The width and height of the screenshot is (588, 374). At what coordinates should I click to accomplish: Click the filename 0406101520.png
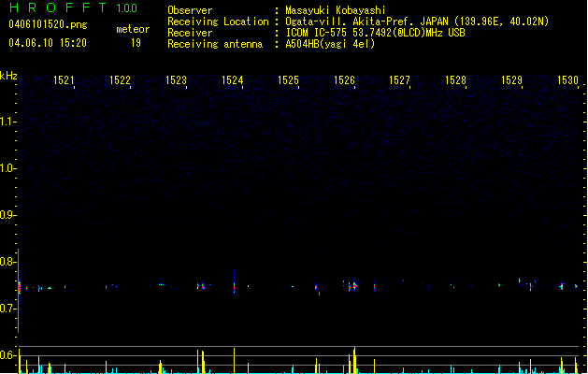(x=48, y=24)
